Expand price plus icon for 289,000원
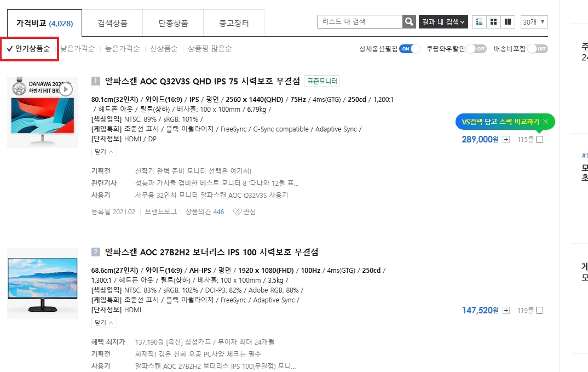The height and width of the screenshot is (372, 588). click(506, 140)
